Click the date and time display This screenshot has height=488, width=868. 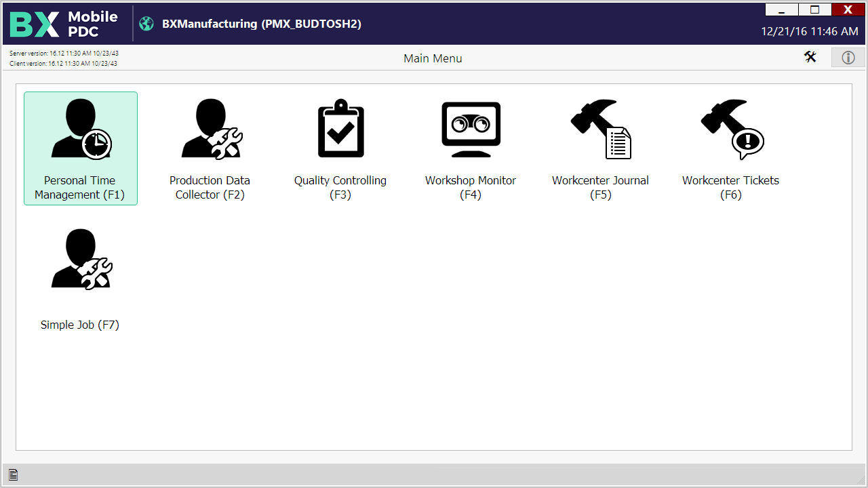point(809,31)
